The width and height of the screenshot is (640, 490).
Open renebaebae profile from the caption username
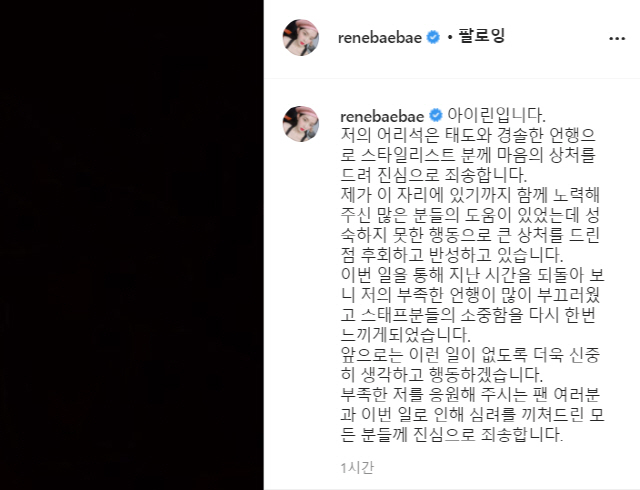click(382, 116)
